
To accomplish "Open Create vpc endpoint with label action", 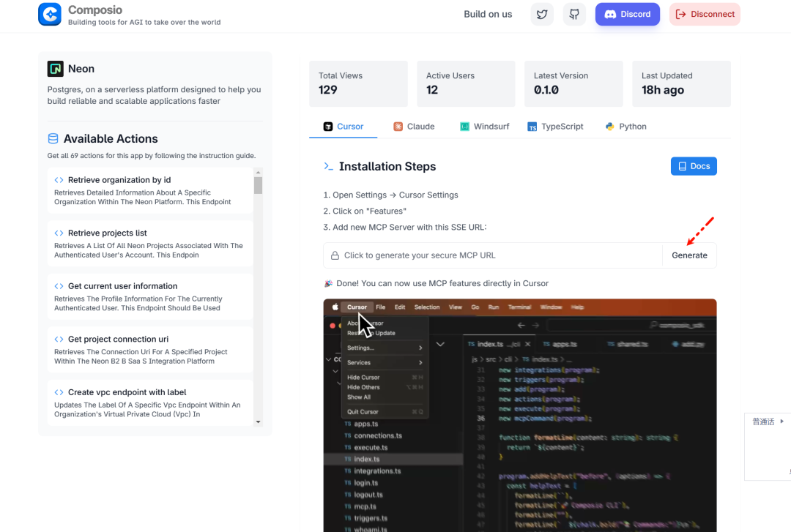I will coord(150,403).
